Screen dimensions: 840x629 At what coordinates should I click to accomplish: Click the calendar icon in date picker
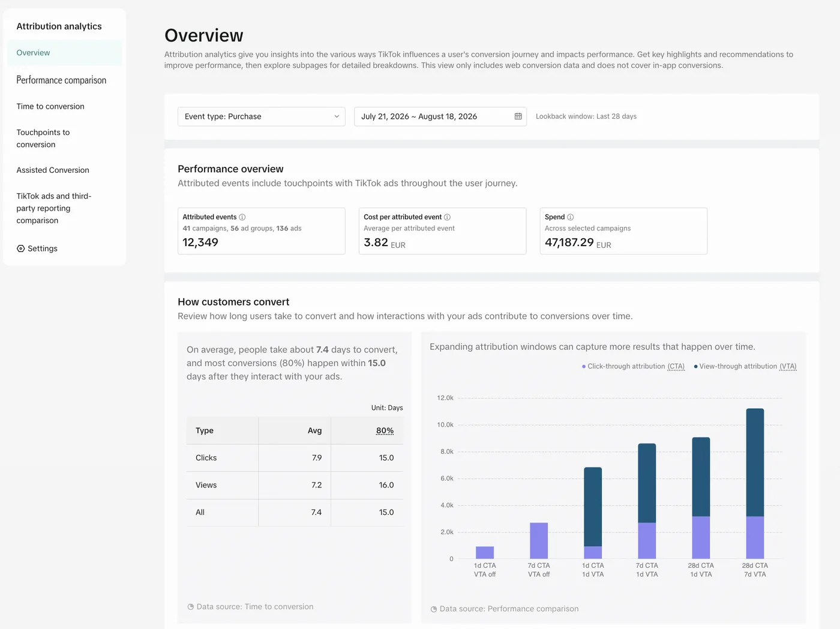(x=518, y=116)
